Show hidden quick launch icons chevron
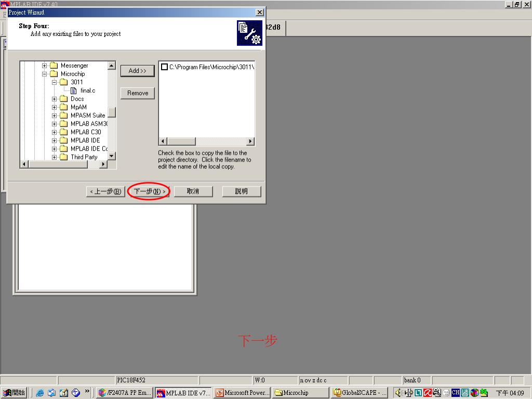The height and width of the screenshot is (399, 532). point(87,391)
